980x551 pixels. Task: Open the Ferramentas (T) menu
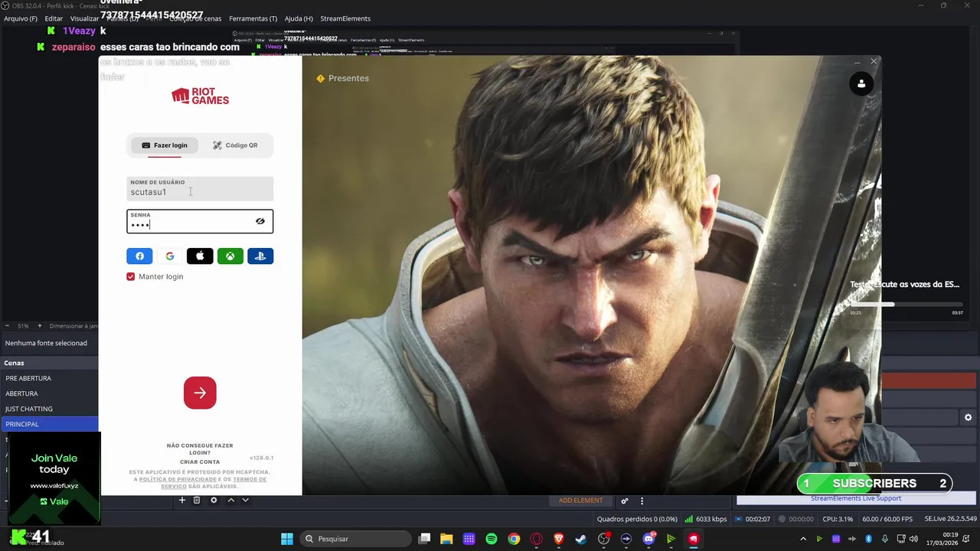click(x=253, y=18)
